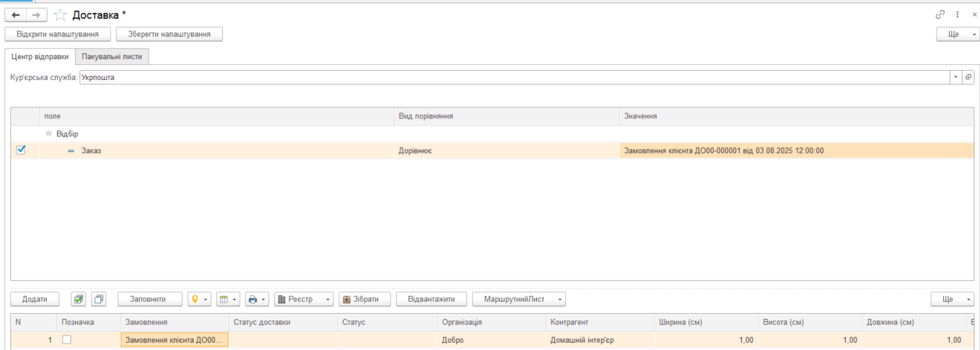This screenshot has height=350, width=980.
Task: Click the Дорівнює comparison cell
Action: click(506, 151)
